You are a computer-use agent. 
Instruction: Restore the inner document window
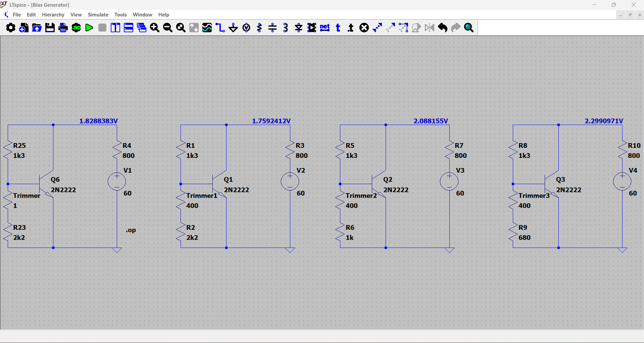(630, 15)
